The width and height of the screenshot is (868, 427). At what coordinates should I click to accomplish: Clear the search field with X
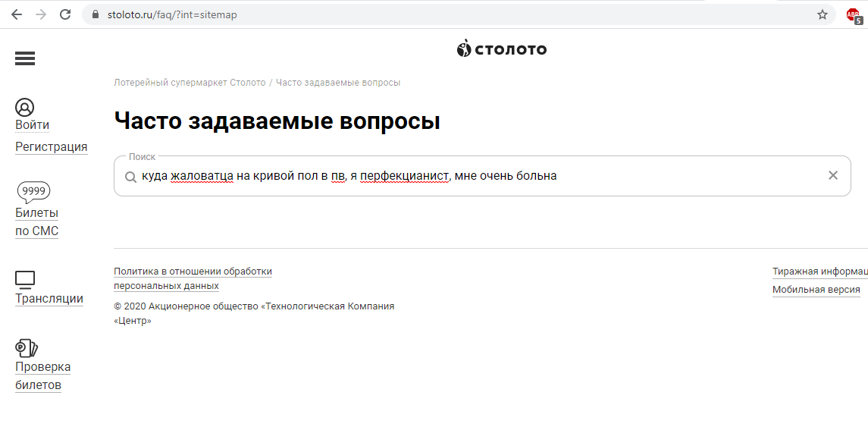[832, 175]
